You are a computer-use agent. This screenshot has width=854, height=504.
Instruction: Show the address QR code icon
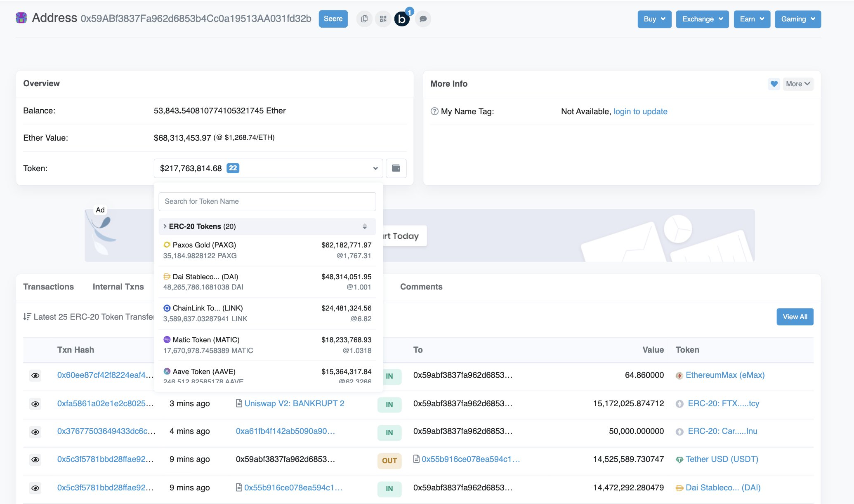point(383,19)
